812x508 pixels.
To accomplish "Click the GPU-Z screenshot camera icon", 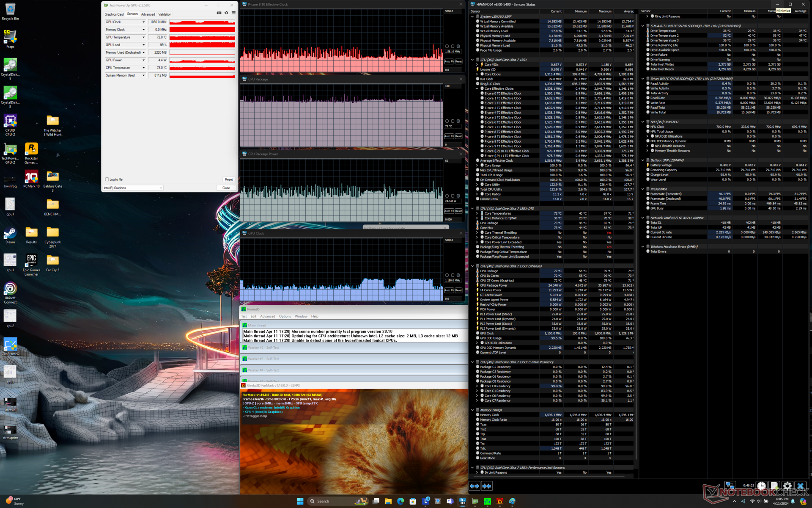I will point(219,13).
